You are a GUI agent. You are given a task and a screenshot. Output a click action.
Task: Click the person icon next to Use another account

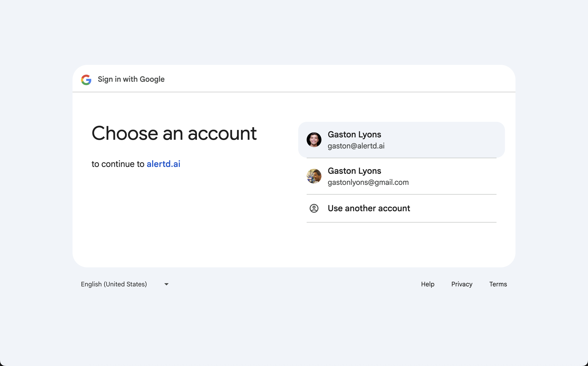point(314,208)
